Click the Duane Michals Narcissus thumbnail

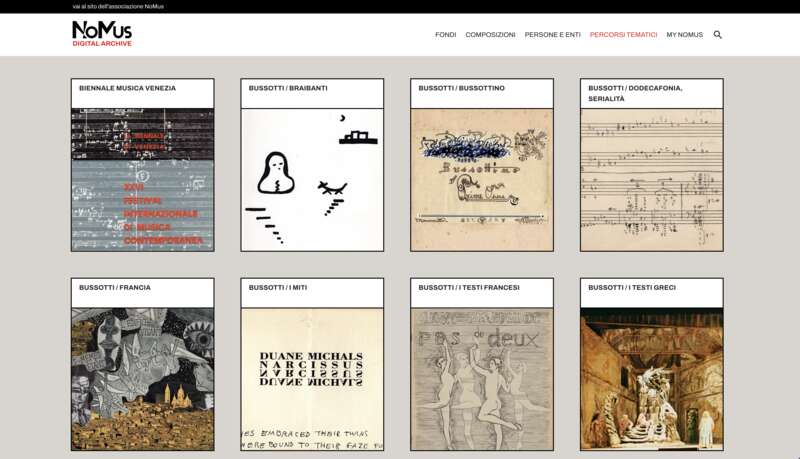click(x=312, y=379)
